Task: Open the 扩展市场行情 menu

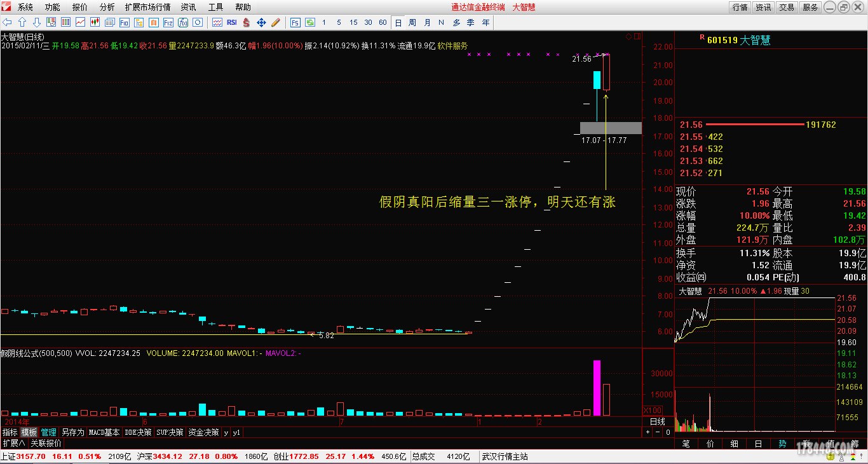Action: point(147,7)
